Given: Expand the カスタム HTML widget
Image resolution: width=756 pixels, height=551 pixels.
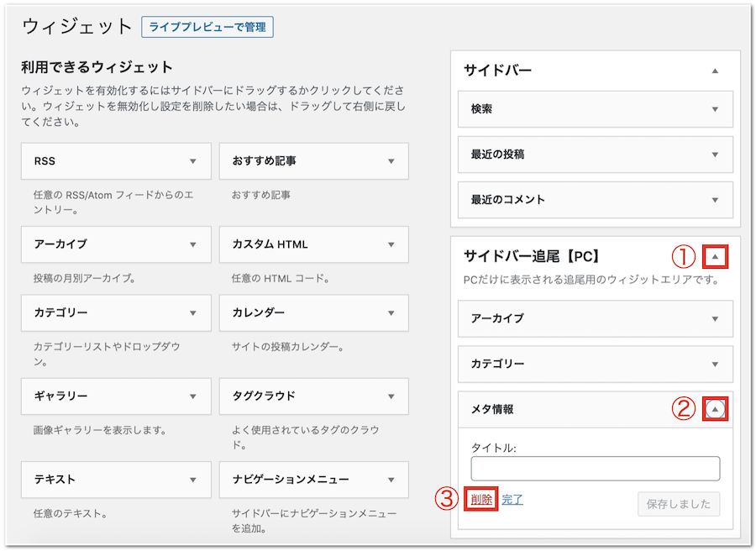Looking at the screenshot, I should pyautogui.click(x=391, y=244).
